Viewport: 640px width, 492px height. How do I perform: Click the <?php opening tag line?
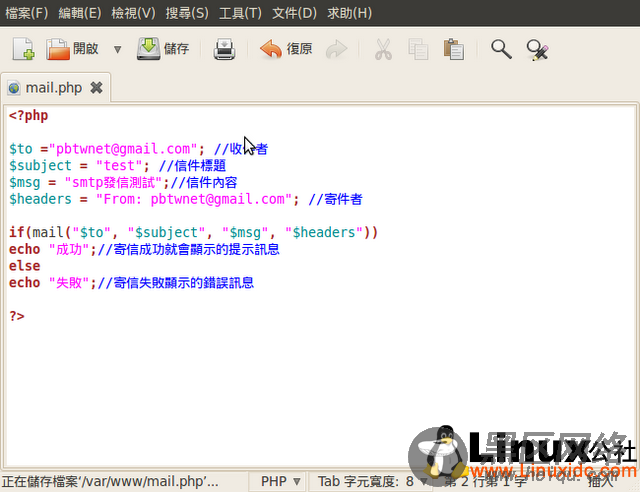click(29, 116)
